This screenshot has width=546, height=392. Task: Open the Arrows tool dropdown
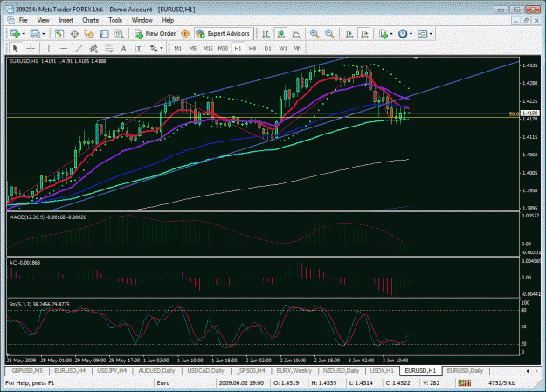click(162, 48)
